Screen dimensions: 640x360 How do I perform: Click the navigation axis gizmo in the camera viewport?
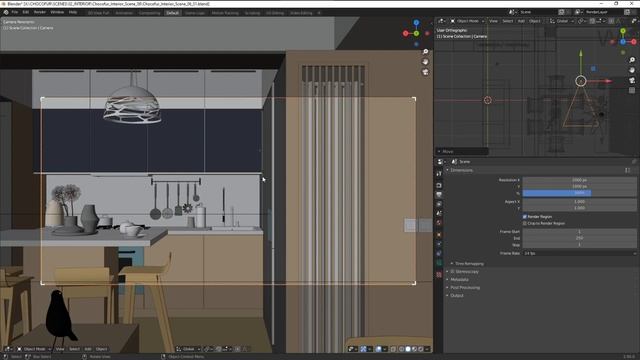point(416,33)
